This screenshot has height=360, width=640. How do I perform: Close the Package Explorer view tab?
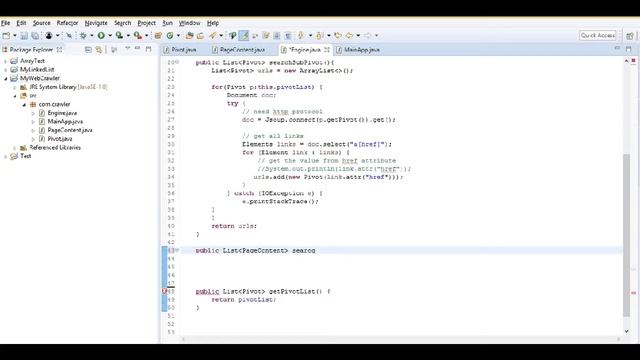click(x=59, y=49)
